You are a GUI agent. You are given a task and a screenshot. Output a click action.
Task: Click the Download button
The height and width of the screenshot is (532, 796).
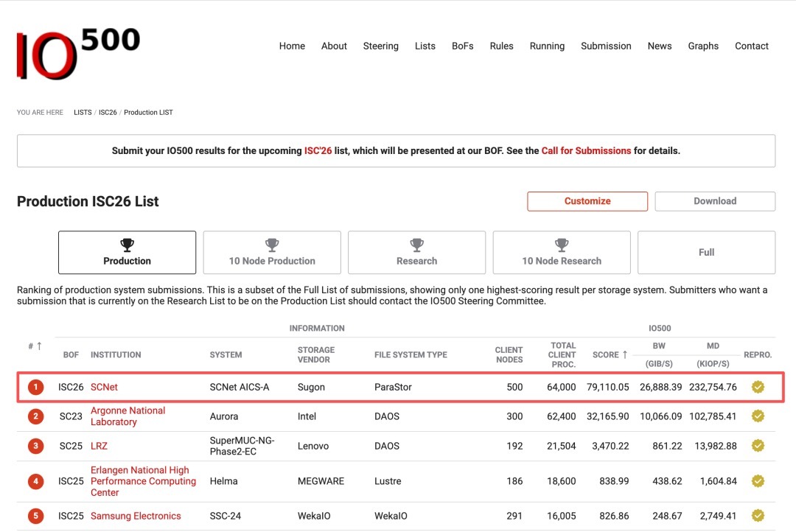pos(715,201)
